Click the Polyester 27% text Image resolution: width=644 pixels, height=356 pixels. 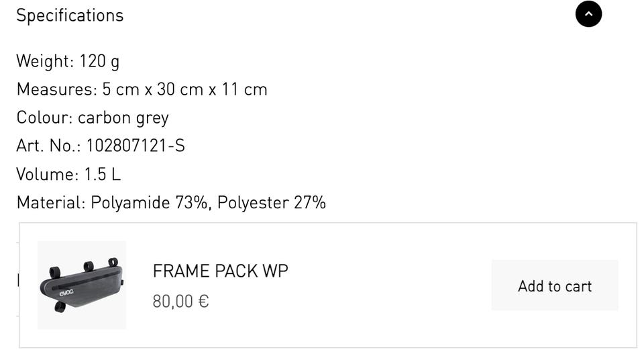click(x=272, y=202)
